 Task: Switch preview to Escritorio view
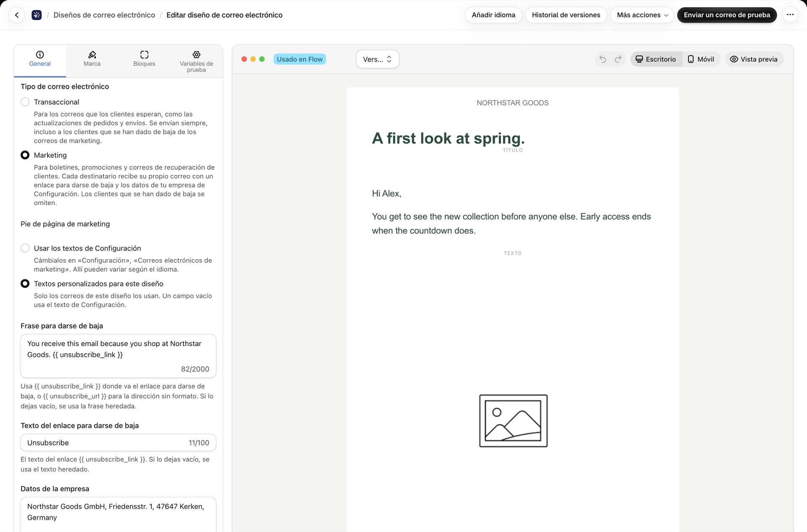pyautogui.click(x=656, y=59)
